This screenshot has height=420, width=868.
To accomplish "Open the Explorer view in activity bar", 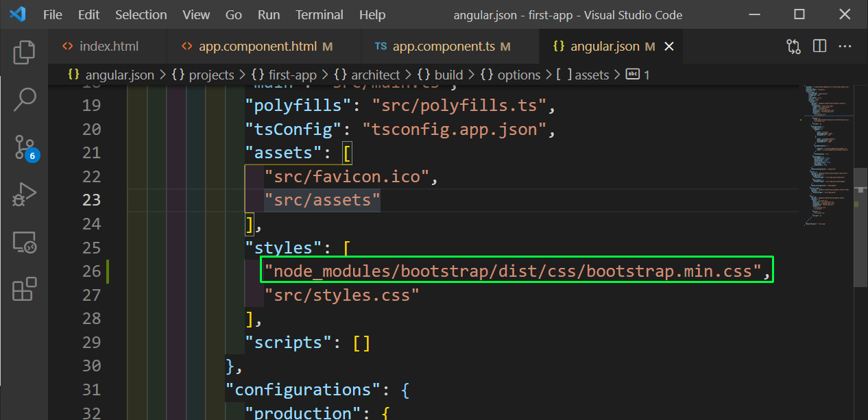I will point(25,52).
